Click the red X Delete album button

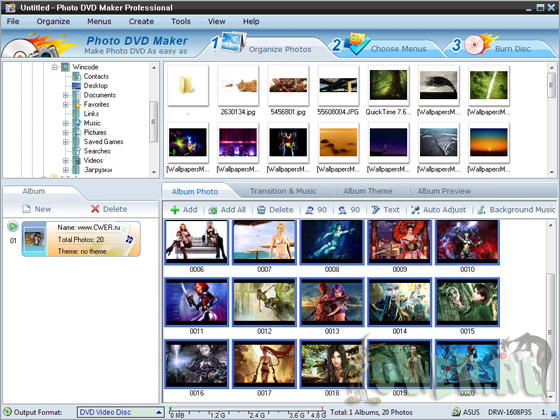coord(109,209)
